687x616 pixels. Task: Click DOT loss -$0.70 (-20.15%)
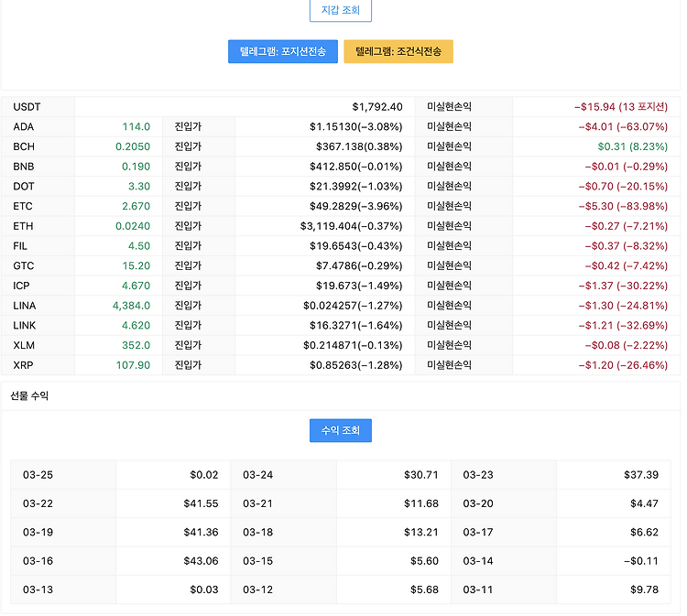coord(623,187)
